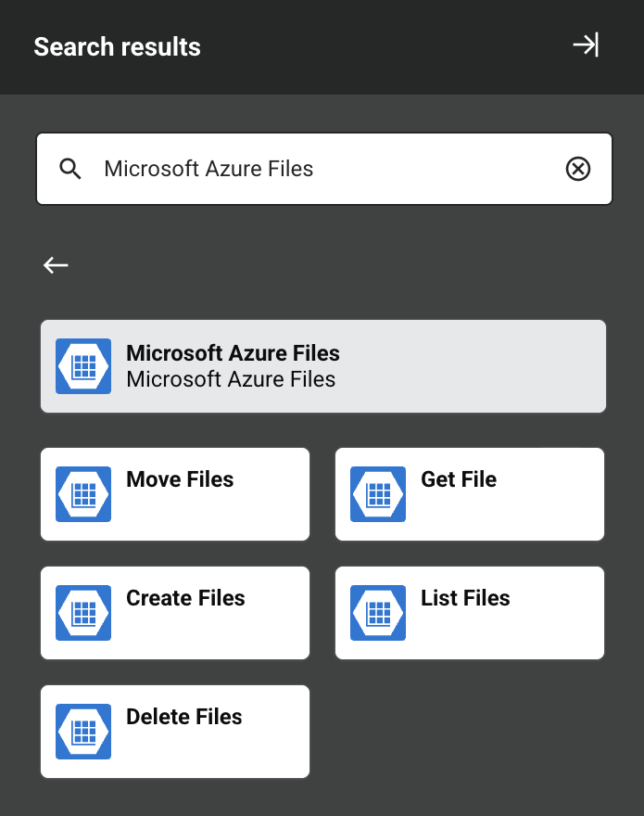Click the List Files hexagon icon
This screenshot has height=816, width=644.
tap(377, 612)
